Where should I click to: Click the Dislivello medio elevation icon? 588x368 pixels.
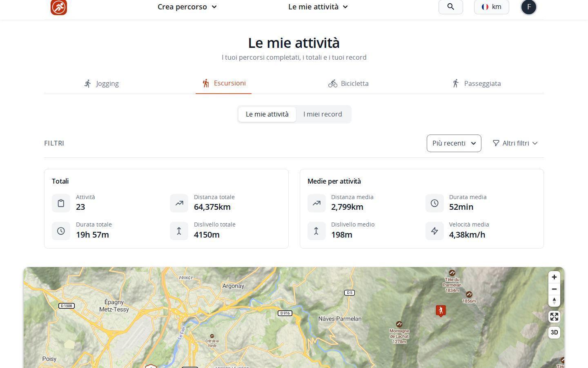coord(316,231)
